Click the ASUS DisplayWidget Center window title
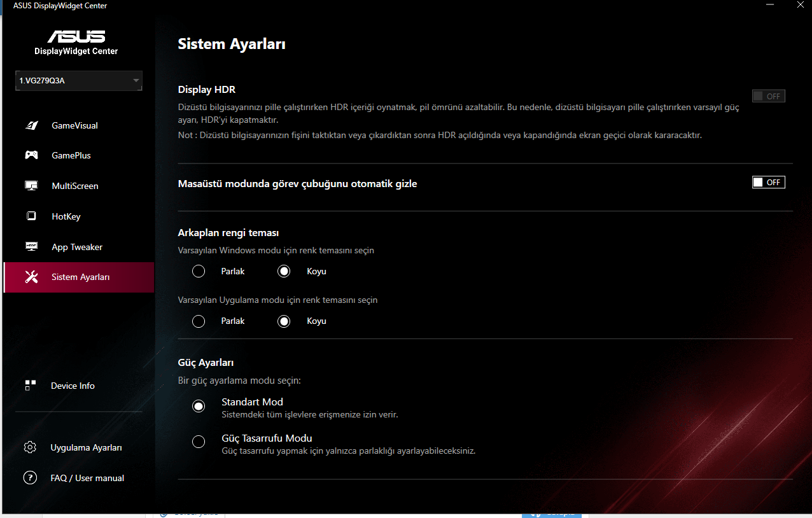Viewport: 812px width, 518px height. (x=60, y=6)
